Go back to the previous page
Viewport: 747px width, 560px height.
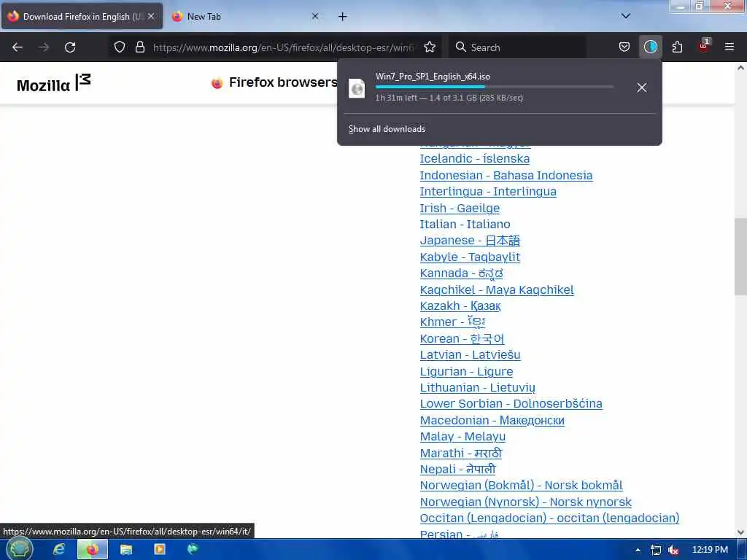[18, 47]
